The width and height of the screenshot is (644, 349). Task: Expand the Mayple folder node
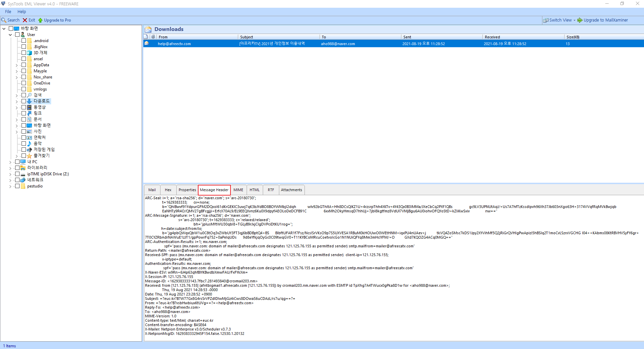(17, 71)
